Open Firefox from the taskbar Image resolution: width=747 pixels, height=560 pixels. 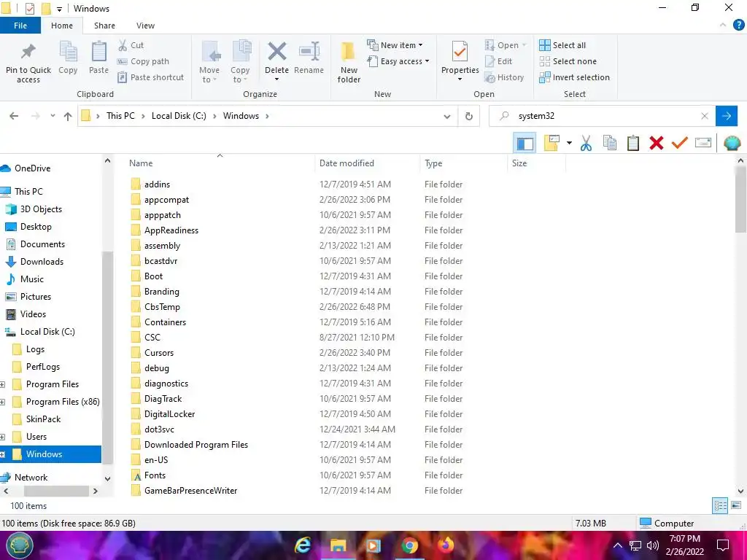(446, 545)
